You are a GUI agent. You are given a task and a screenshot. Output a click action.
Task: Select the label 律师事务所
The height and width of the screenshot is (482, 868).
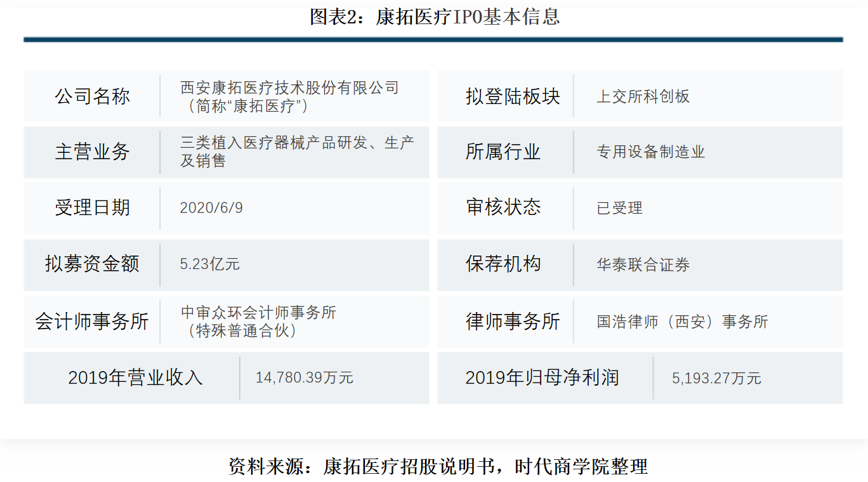click(x=513, y=321)
